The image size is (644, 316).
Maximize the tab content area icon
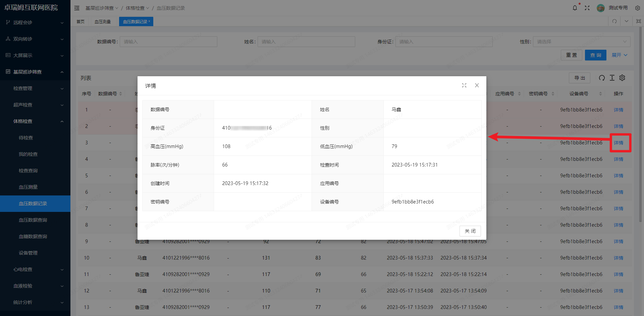(x=639, y=21)
